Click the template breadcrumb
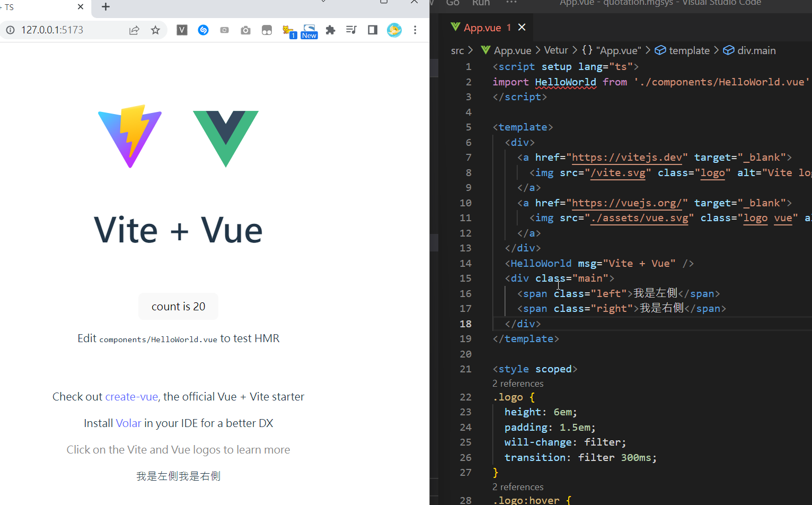 (682, 50)
